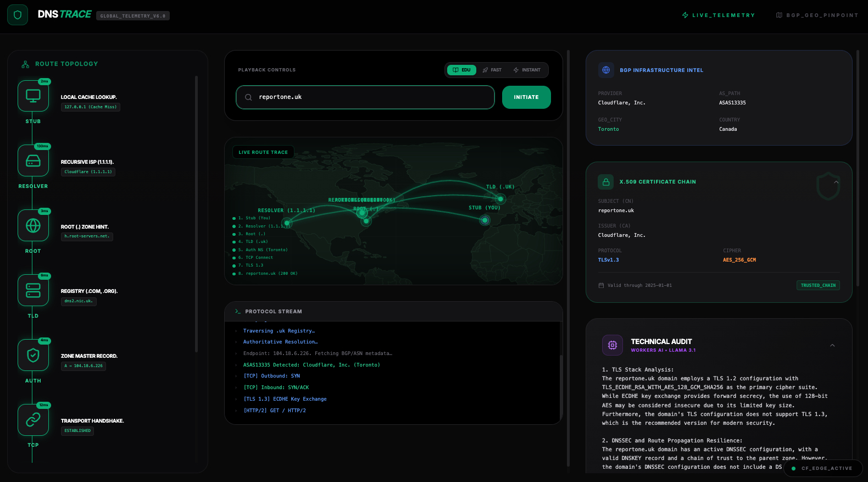Click the Cloudflare (1.1.1.1) badge
The width and height of the screenshot is (868, 482).
pos(88,172)
